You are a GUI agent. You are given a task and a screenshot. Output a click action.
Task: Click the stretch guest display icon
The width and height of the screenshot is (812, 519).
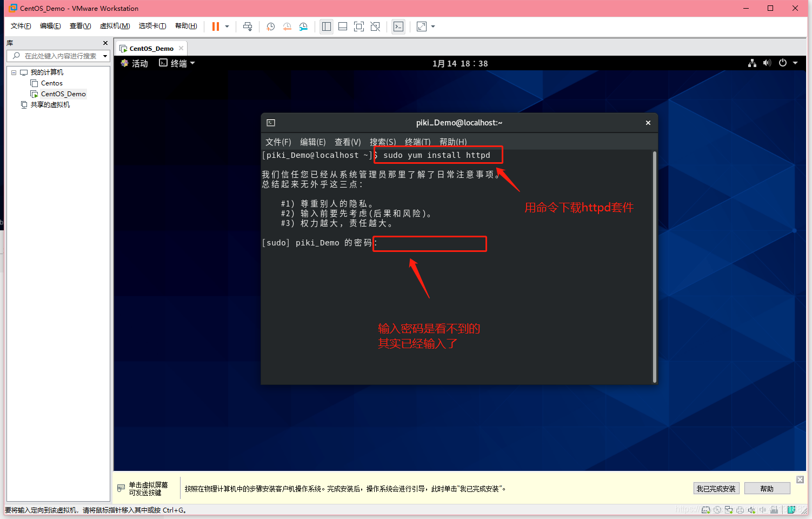tap(422, 26)
